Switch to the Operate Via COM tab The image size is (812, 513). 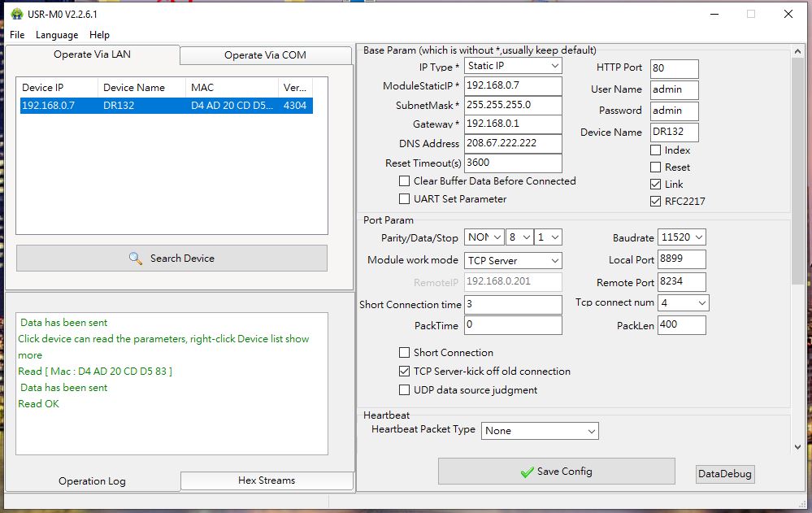click(265, 55)
